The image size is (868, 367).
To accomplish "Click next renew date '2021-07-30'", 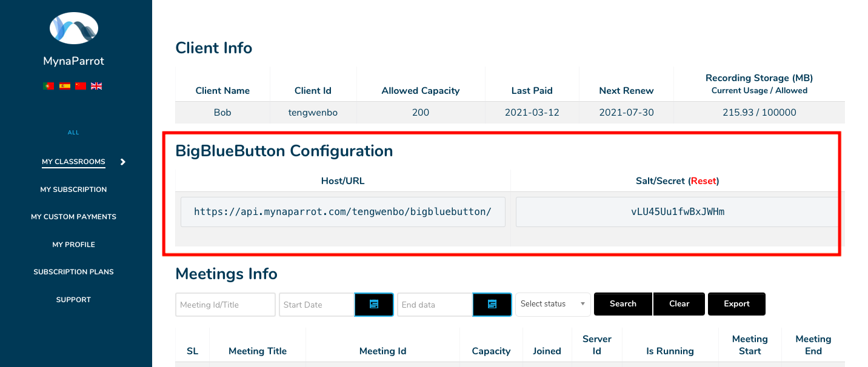I will pos(626,113).
